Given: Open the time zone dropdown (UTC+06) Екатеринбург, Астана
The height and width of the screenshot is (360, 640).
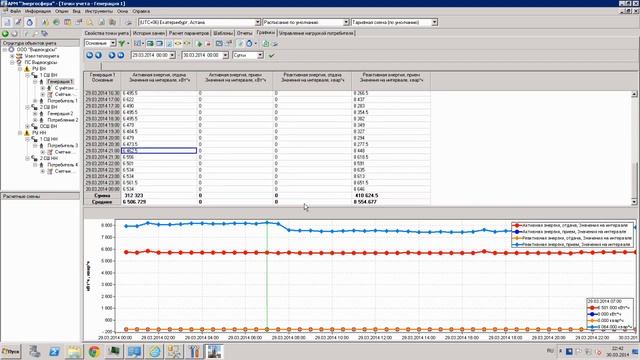Looking at the screenshot, I should (x=258, y=22).
